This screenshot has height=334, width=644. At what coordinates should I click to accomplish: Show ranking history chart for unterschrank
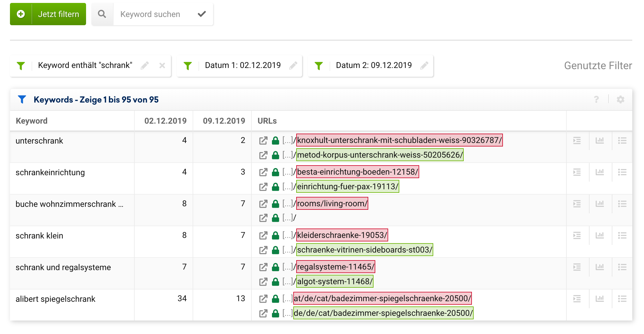coord(600,141)
